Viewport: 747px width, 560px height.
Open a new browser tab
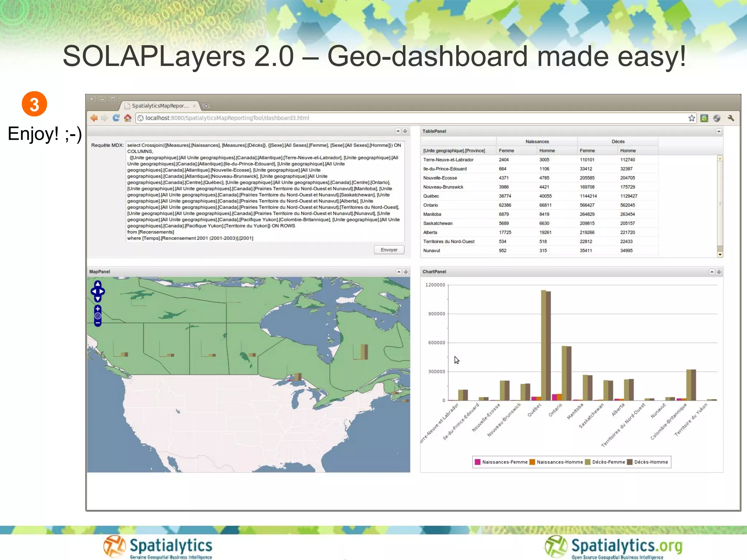(206, 106)
